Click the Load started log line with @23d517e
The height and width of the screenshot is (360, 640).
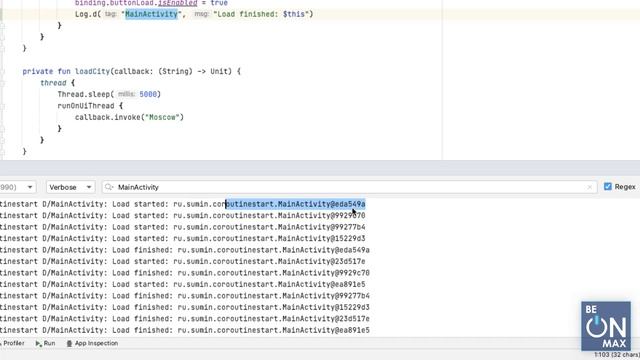click(x=183, y=261)
